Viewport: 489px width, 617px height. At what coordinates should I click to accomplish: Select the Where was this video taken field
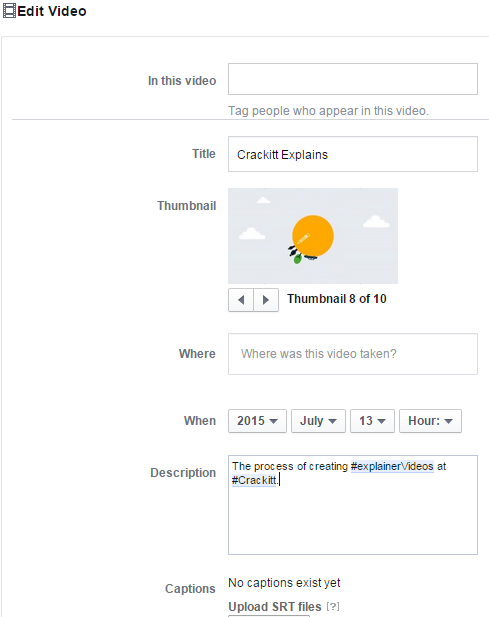click(x=353, y=354)
